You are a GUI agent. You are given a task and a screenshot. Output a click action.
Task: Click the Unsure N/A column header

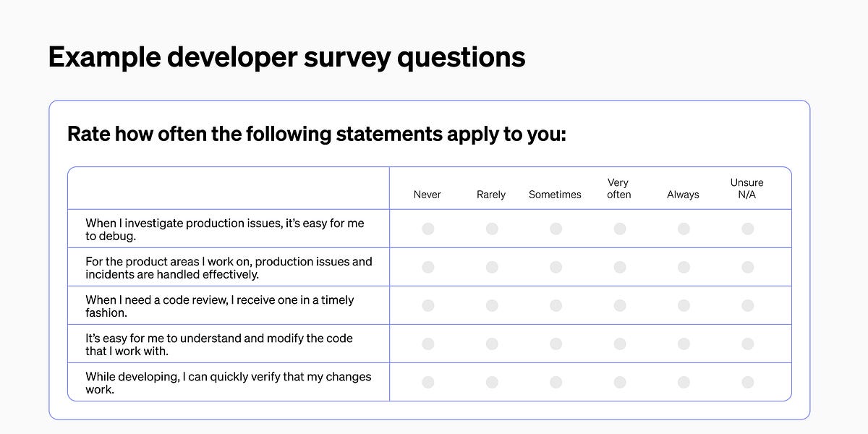(x=747, y=189)
